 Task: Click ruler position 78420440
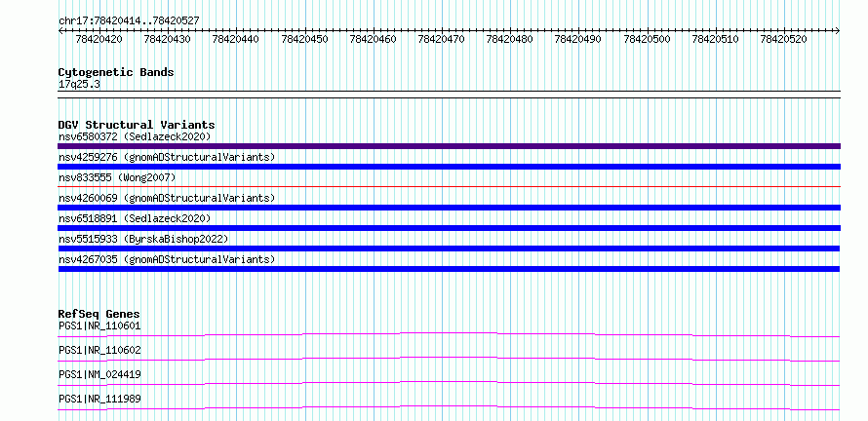[235, 39]
